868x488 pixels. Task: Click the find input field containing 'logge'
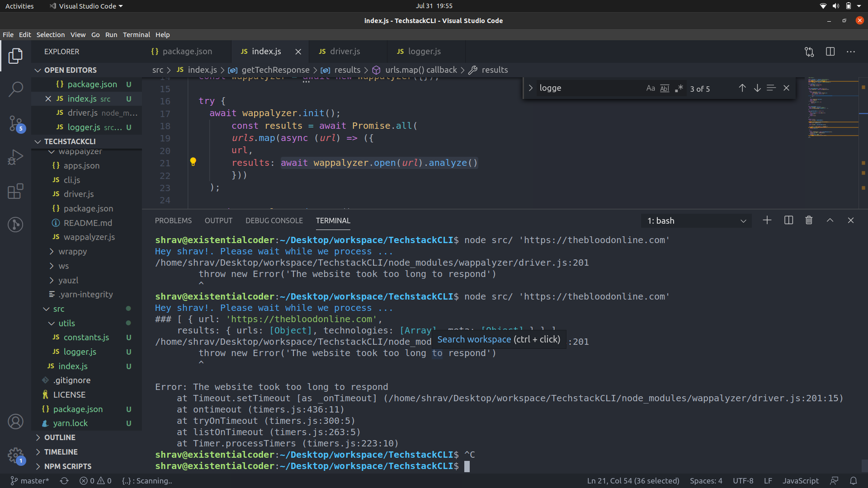(590, 88)
